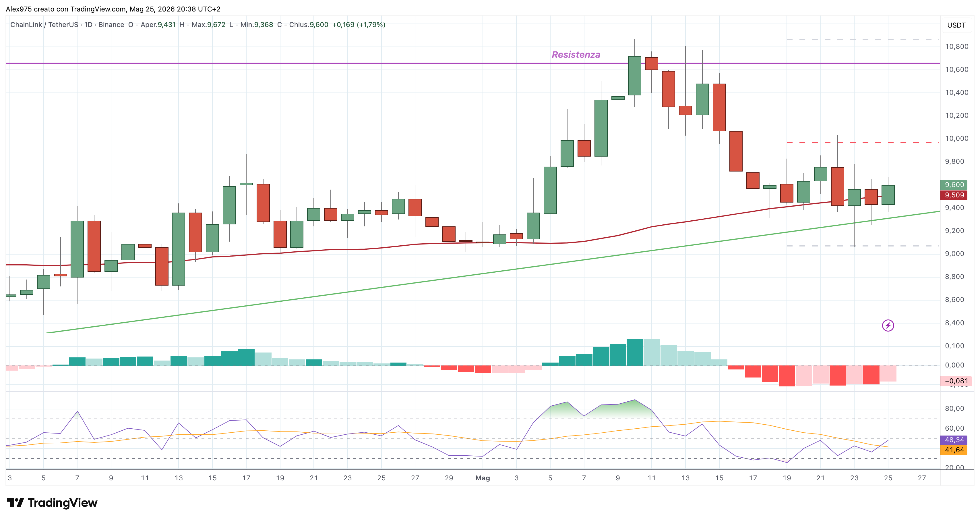This screenshot has width=980, height=520.
Task: Click the purple lightning bolt icon
Action: click(x=888, y=326)
